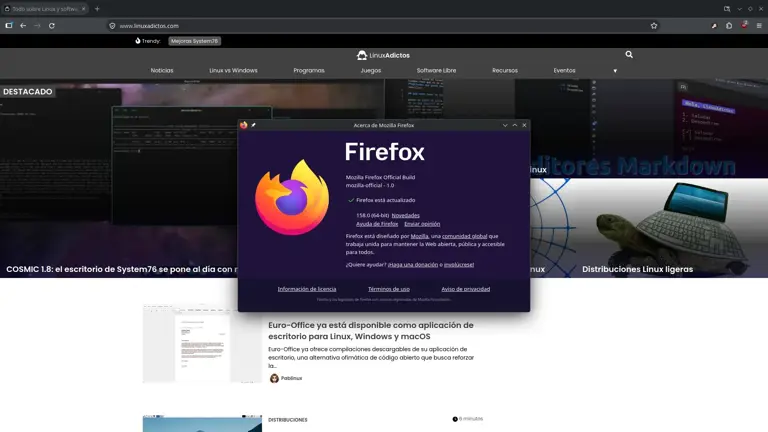Go to Juegos section

(371, 71)
